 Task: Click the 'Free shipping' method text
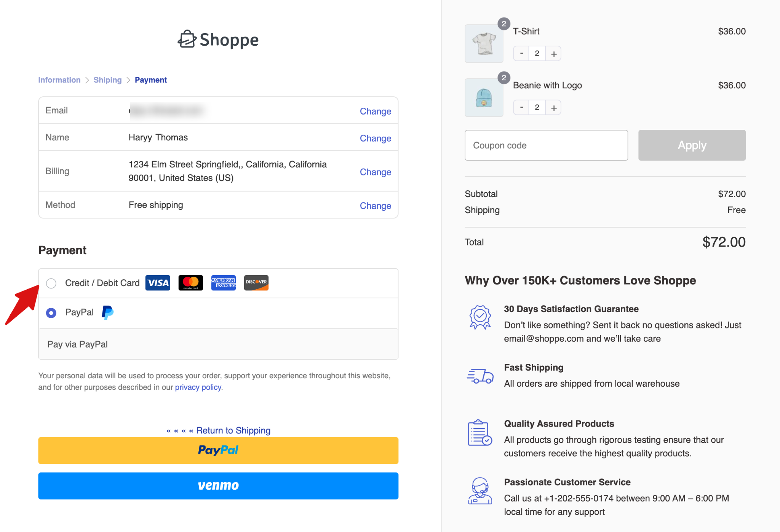point(156,205)
